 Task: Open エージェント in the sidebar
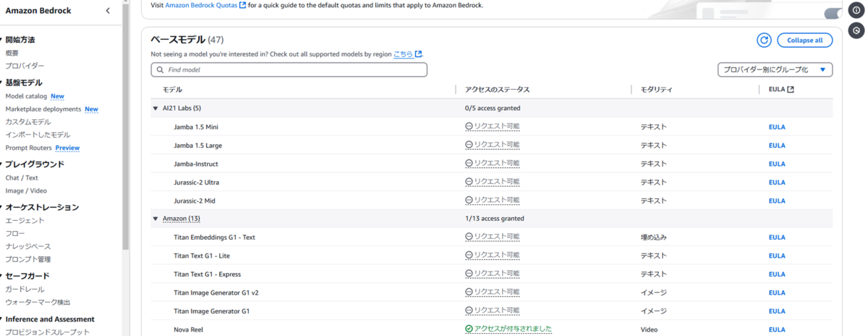tap(25, 220)
